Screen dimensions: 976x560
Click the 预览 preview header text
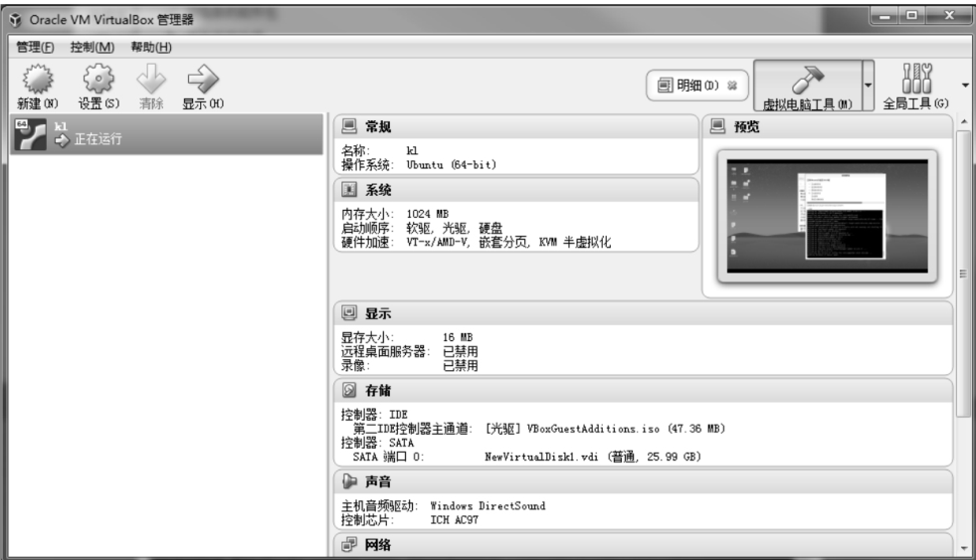[746, 127]
